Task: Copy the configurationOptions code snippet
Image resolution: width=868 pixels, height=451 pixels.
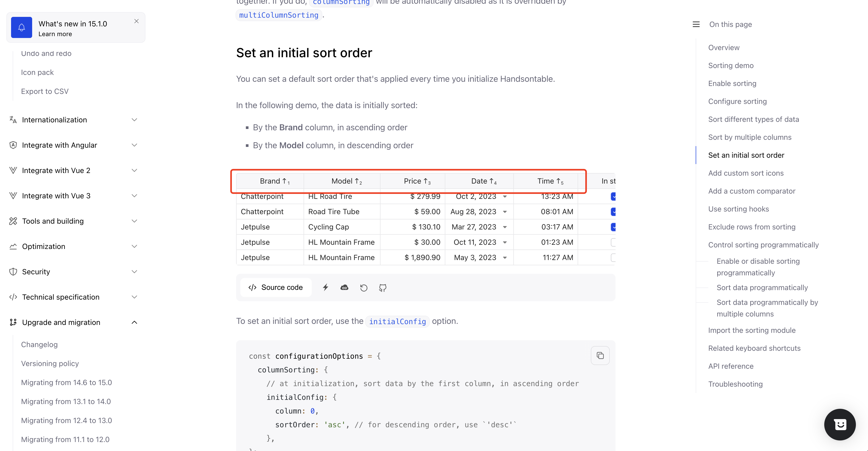Action: pyautogui.click(x=600, y=356)
